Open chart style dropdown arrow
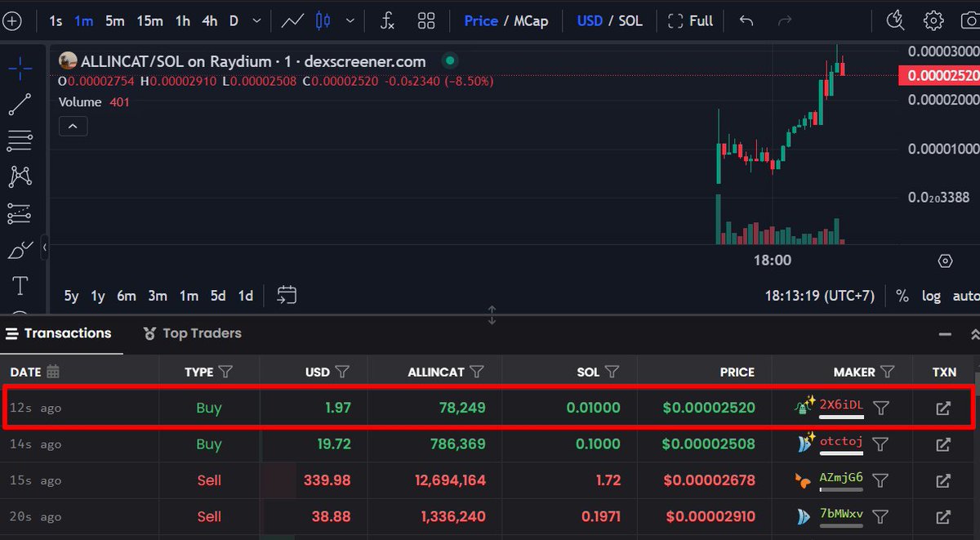Viewport: 980px width, 540px height. point(350,21)
